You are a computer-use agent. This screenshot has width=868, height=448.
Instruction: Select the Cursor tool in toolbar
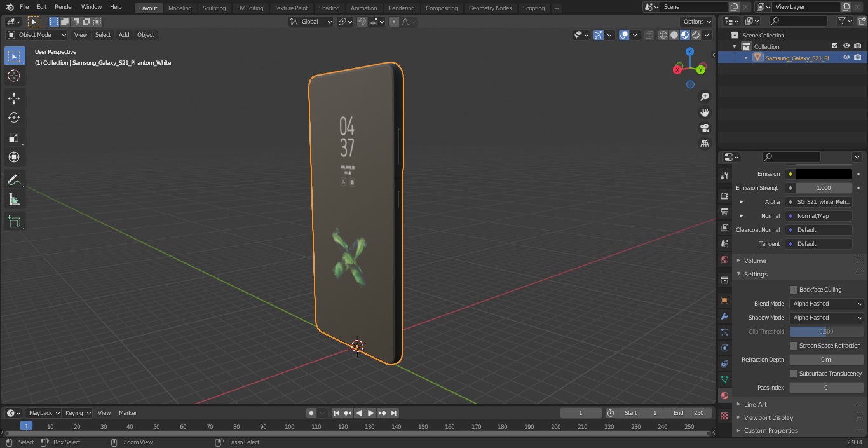14,76
